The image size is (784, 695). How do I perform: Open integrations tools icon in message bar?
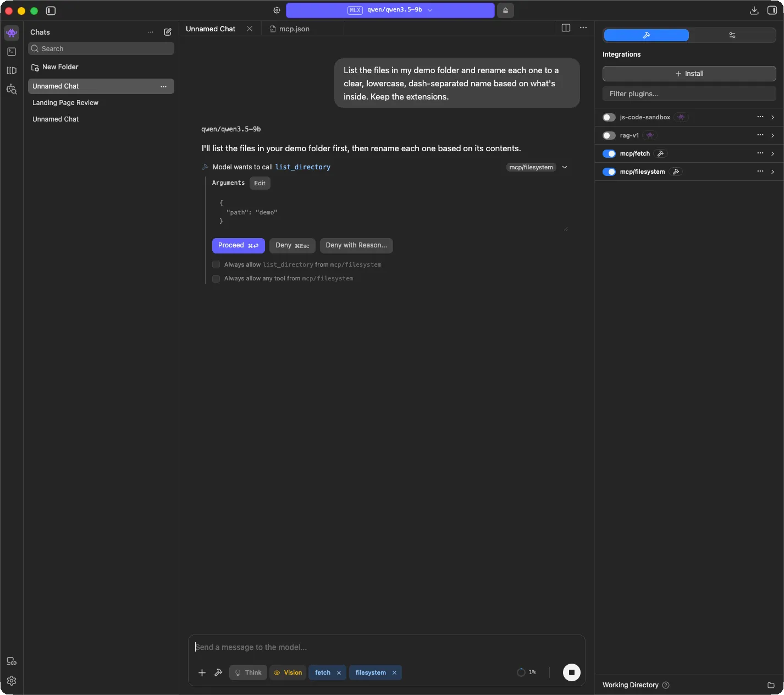tap(218, 672)
